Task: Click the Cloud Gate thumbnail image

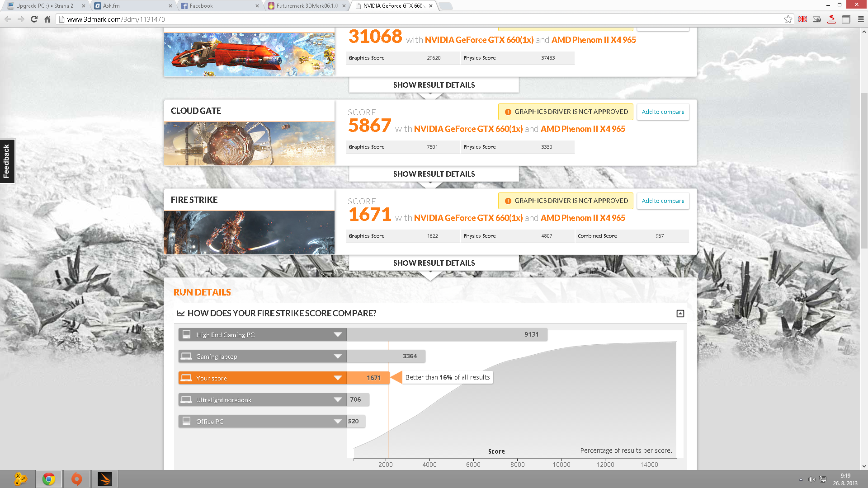Action: pyautogui.click(x=249, y=143)
